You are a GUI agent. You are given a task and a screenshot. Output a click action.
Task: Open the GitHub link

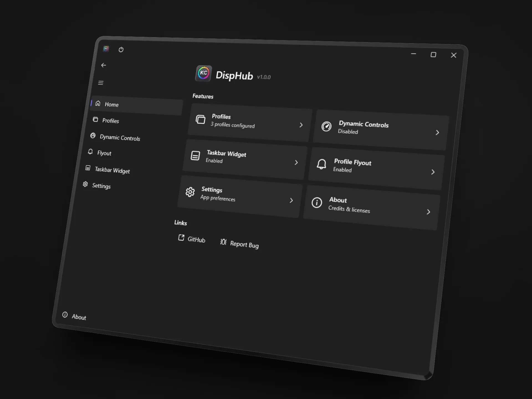pos(192,239)
